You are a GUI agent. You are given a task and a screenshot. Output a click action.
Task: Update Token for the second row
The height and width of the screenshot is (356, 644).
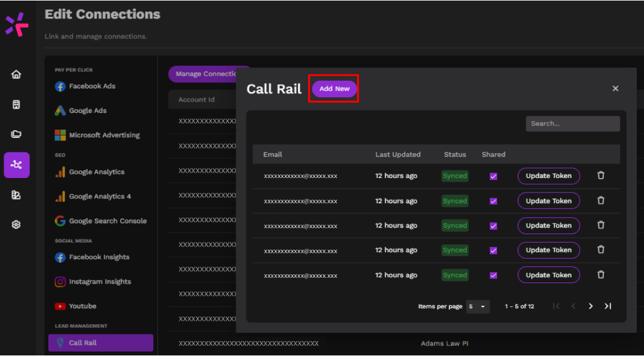coord(549,201)
